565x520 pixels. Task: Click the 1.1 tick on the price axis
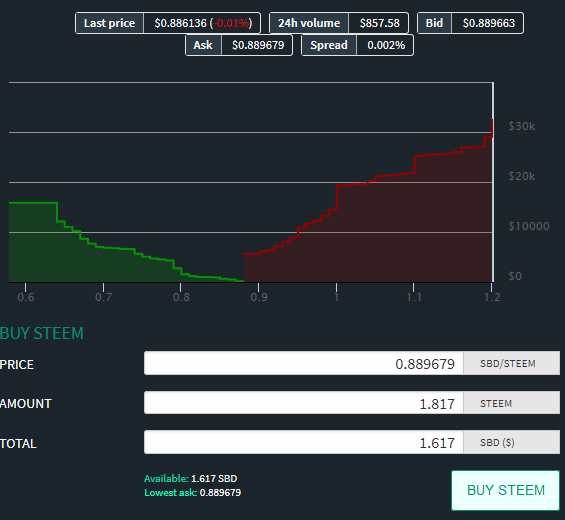414,297
